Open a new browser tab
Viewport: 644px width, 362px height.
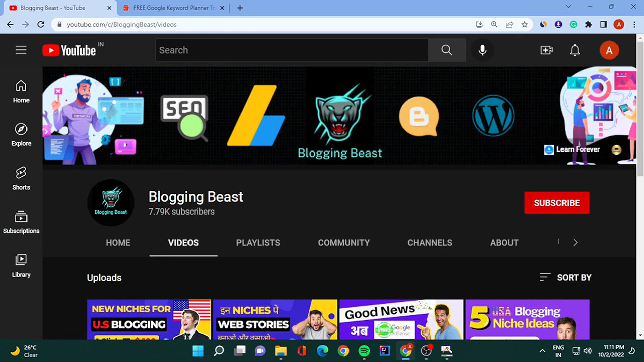tap(240, 8)
